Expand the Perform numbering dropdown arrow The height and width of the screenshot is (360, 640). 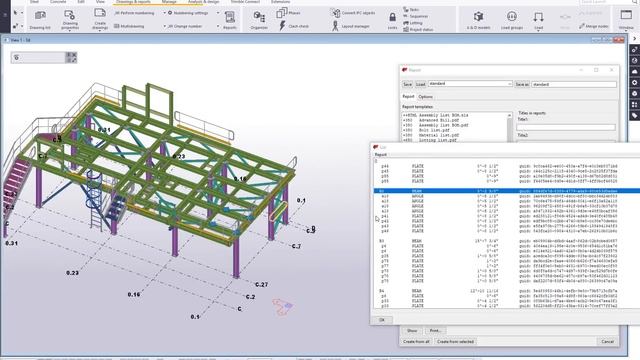pos(164,13)
